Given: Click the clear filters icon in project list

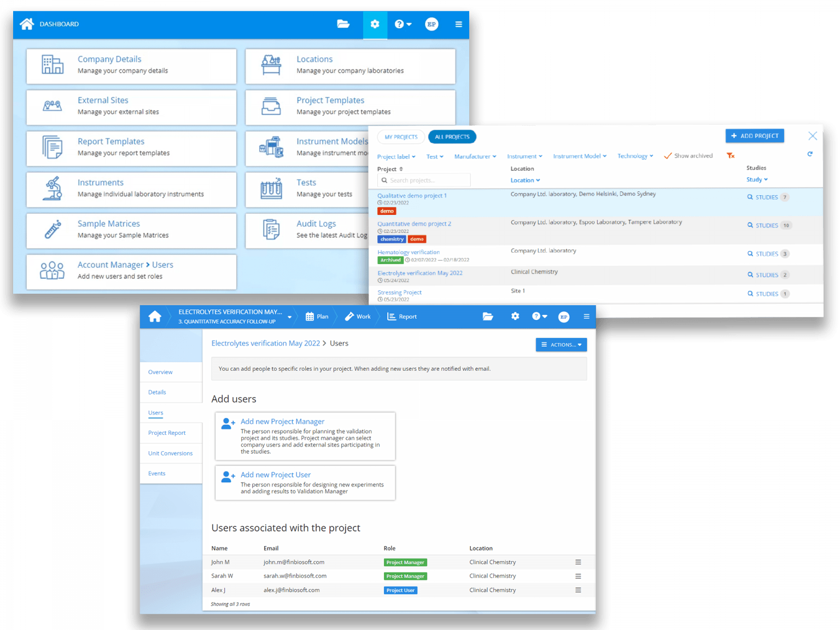Looking at the screenshot, I should [731, 155].
